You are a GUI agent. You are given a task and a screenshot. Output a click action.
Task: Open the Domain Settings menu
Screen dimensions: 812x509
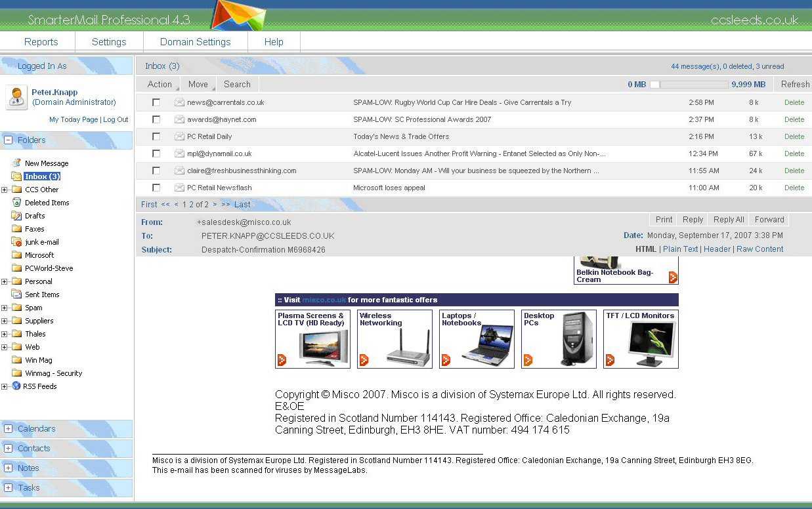196,42
